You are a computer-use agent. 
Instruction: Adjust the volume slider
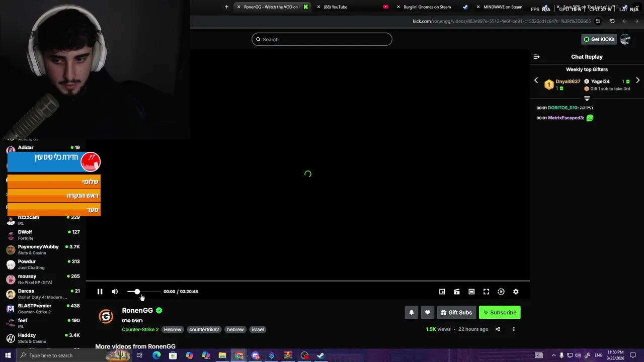click(x=144, y=292)
